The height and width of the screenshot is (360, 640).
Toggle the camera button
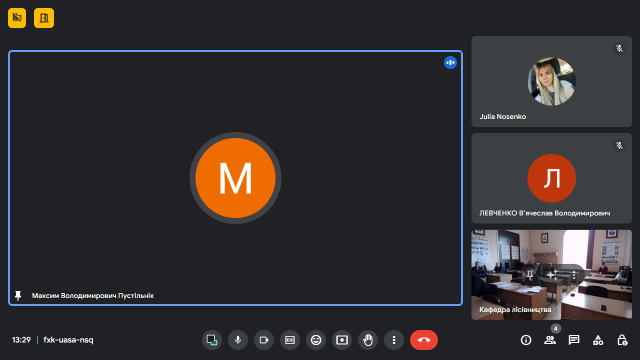coord(264,340)
